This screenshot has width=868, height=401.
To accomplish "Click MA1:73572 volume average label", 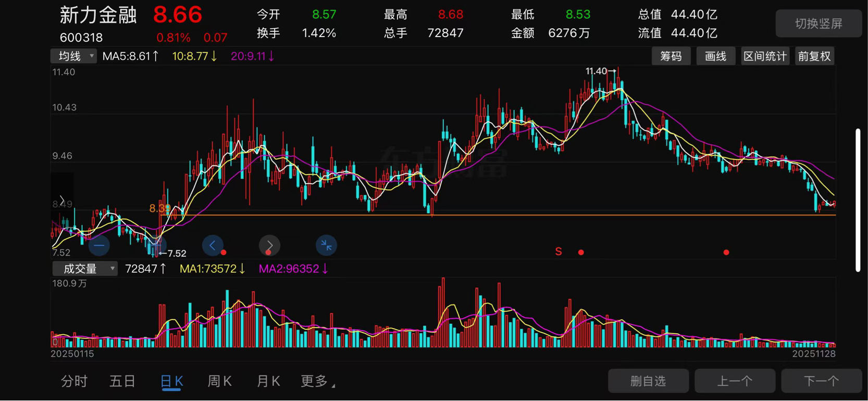I will click(x=212, y=269).
